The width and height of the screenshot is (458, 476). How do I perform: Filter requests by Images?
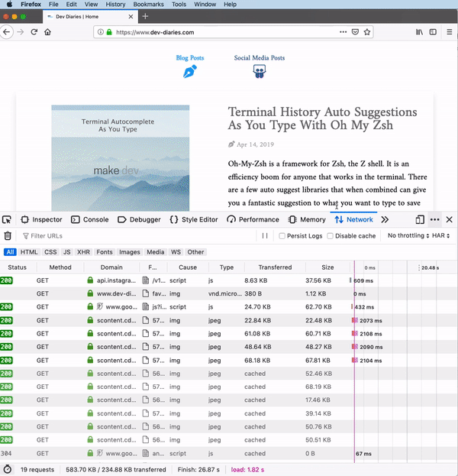pos(130,252)
